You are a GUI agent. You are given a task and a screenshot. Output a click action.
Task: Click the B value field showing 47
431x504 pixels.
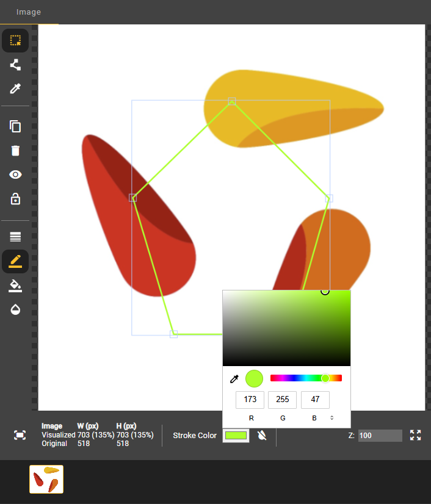315,400
